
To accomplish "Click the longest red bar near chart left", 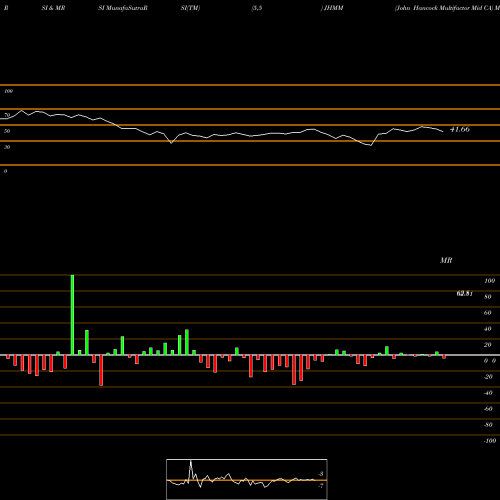I will pyautogui.click(x=101, y=370).
